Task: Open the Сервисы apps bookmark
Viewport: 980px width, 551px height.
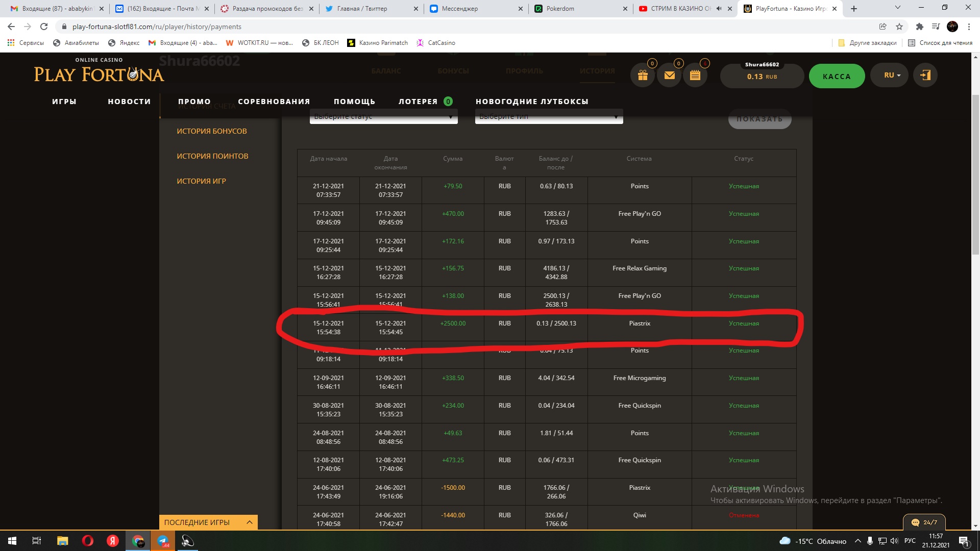Action: tap(26, 43)
